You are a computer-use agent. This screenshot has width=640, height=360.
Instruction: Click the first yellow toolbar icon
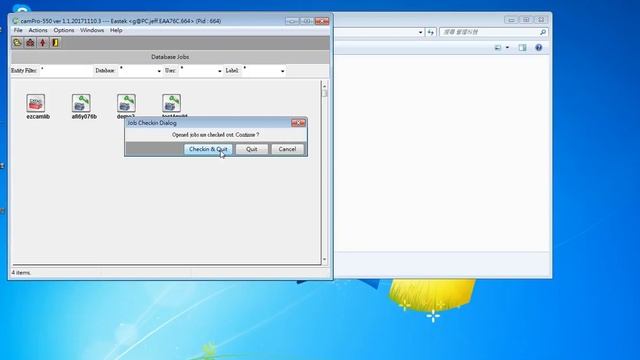click(x=17, y=42)
